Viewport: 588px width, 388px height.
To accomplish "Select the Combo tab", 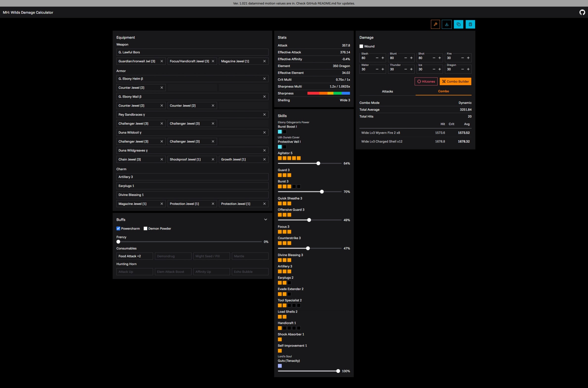I will (443, 91).
